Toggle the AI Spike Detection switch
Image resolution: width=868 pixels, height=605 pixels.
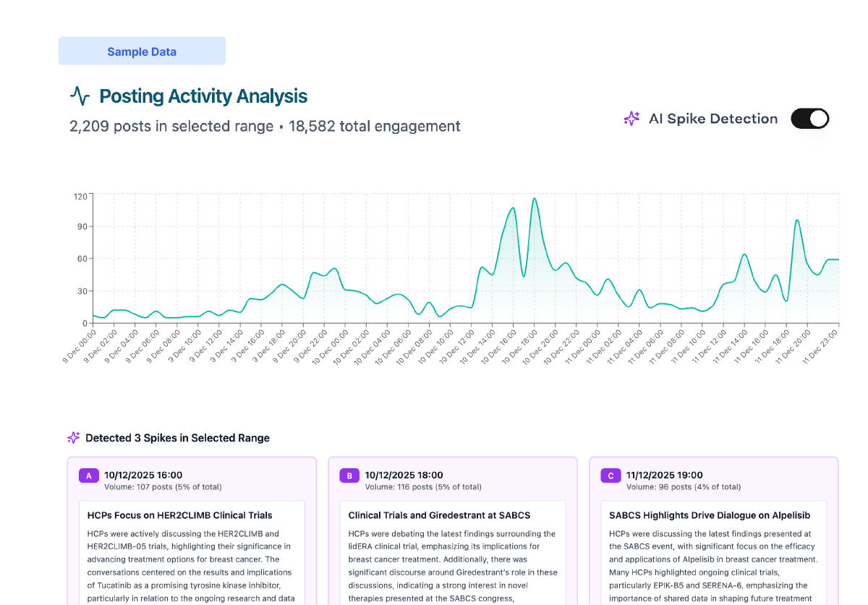[809, 119]
